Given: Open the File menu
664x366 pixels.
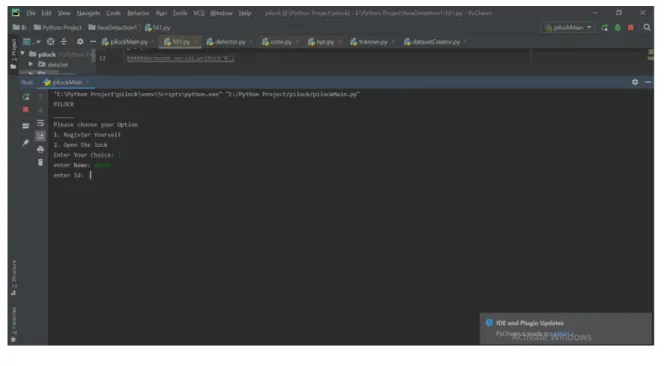Looking at the screenshot, I should coord(31,13).
